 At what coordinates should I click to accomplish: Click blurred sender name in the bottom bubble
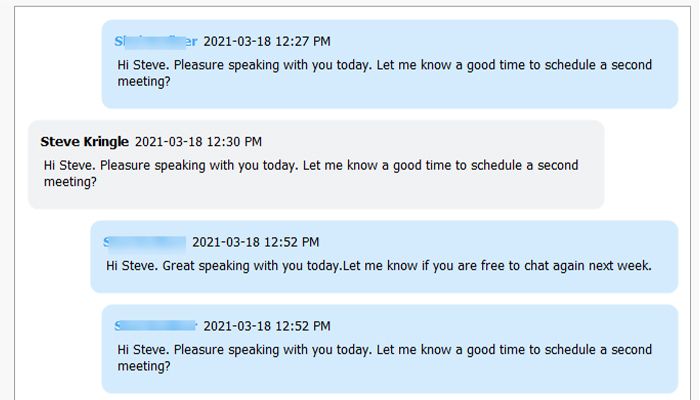(156, 326)
